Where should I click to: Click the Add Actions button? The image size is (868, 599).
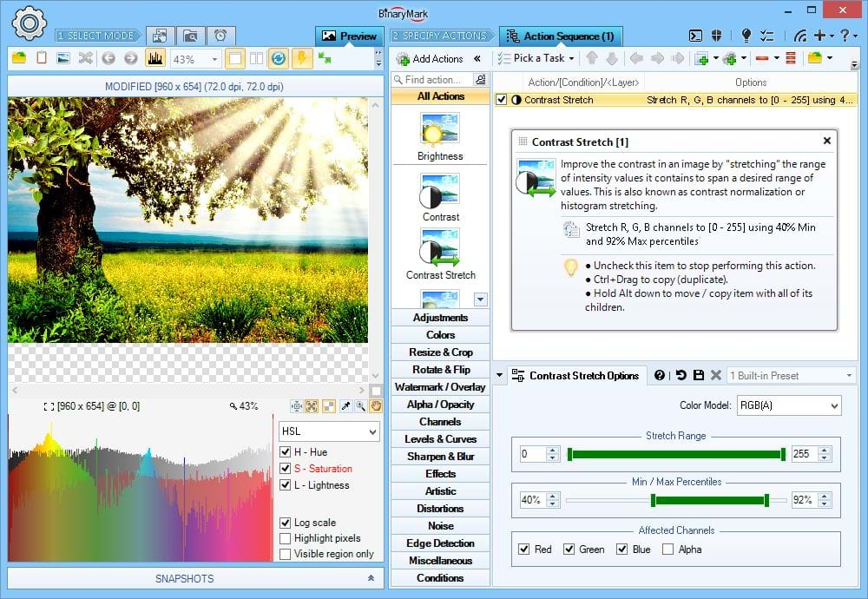pos(430,59)
